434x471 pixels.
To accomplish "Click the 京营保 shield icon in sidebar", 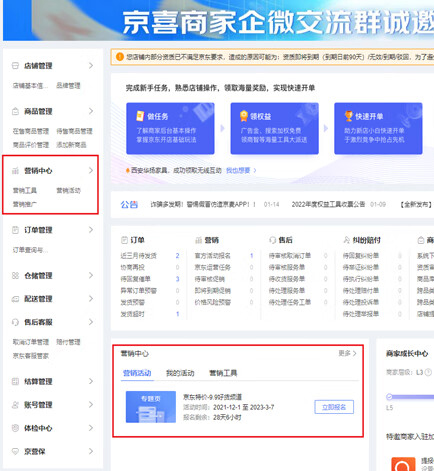I will (x=15, y=451).
